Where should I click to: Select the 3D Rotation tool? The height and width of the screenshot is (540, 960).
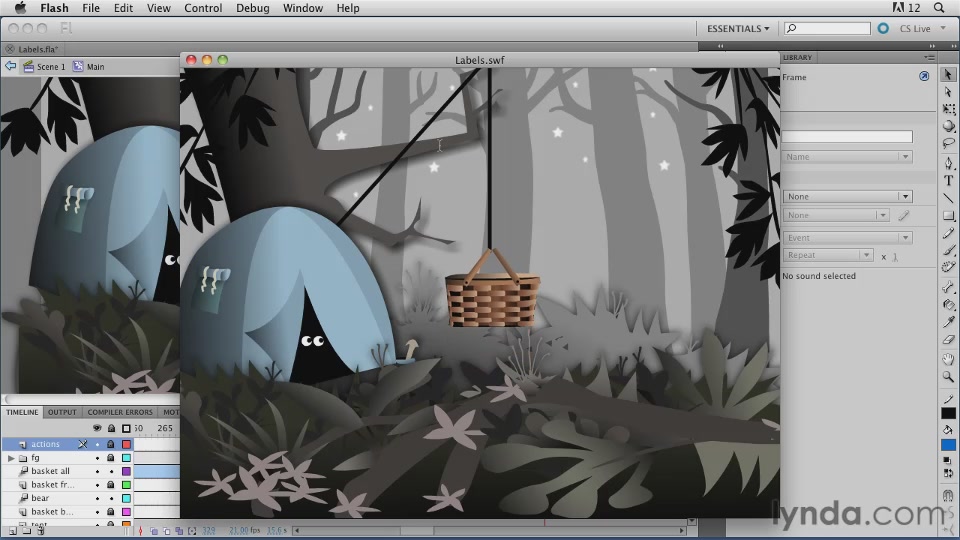948,126
